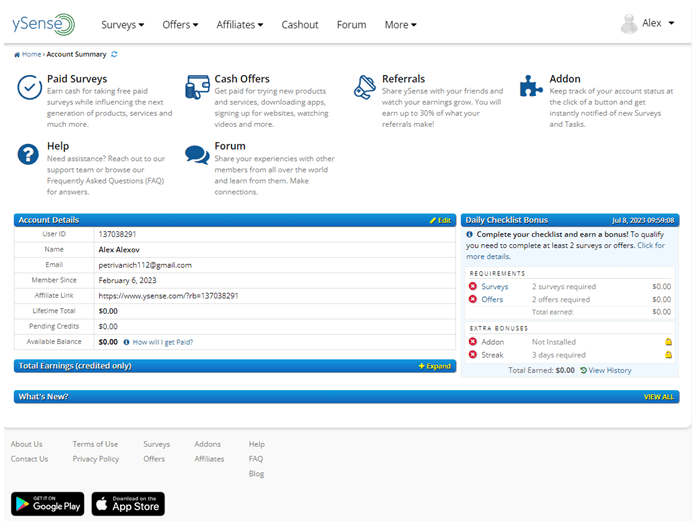
Task: Click the Forum chat bubbles icon
Action: [197, 155]
